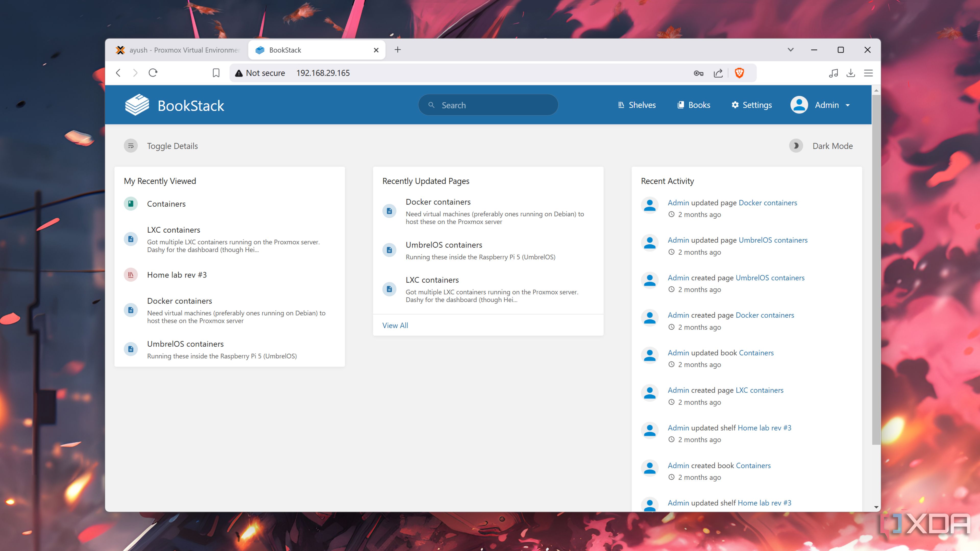Open the downloads icon

851,73
